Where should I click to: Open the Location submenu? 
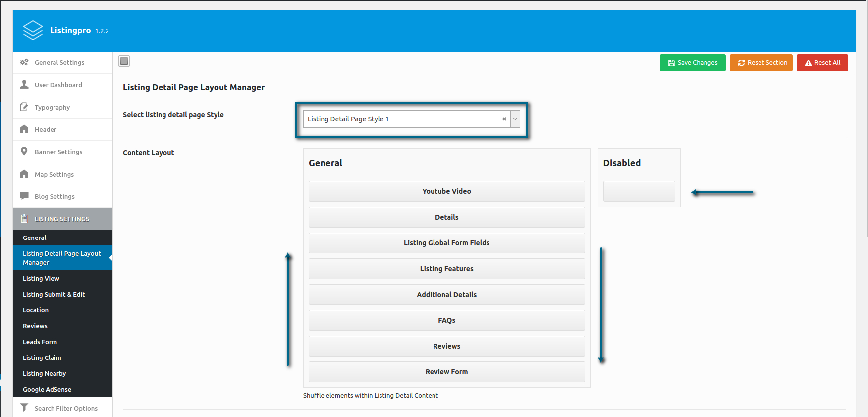click(x=63, y=310)
